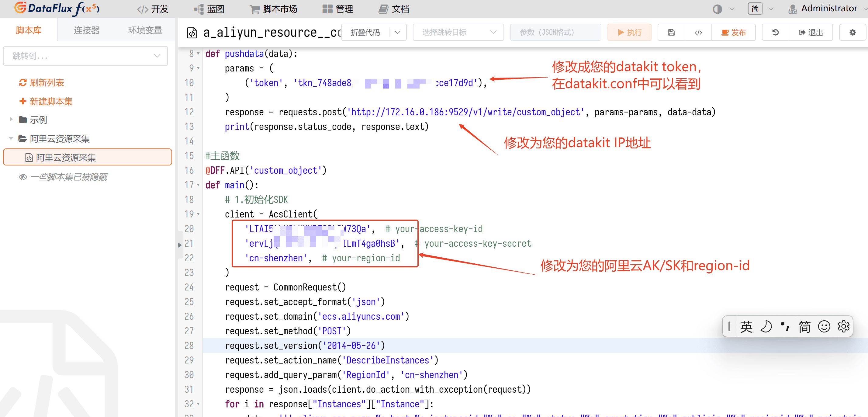Open the 脚本市场 menu

pos(273,9)
